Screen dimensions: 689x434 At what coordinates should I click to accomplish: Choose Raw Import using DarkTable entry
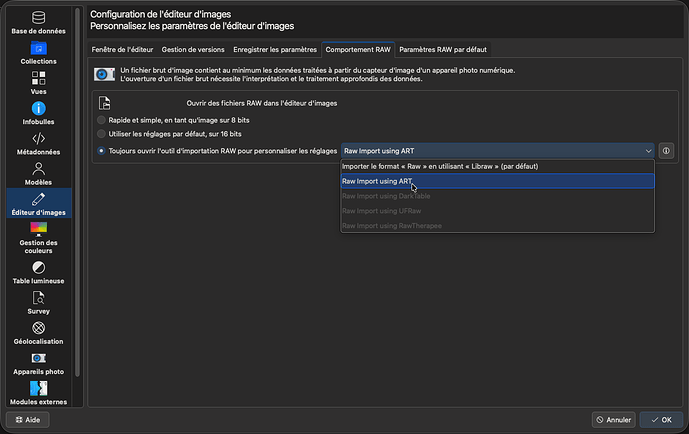click(x=497, y=196)
